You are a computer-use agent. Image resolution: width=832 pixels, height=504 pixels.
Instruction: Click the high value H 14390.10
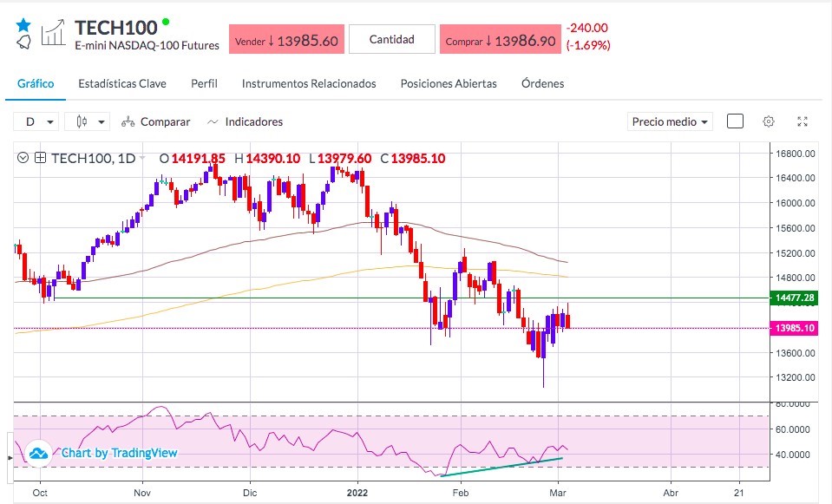(x=267, y=158)
